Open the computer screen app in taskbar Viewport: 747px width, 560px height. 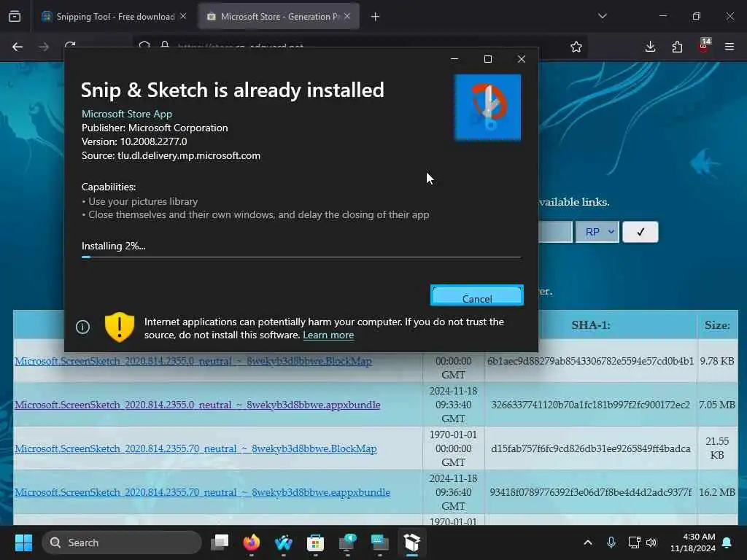click(379, 542)
